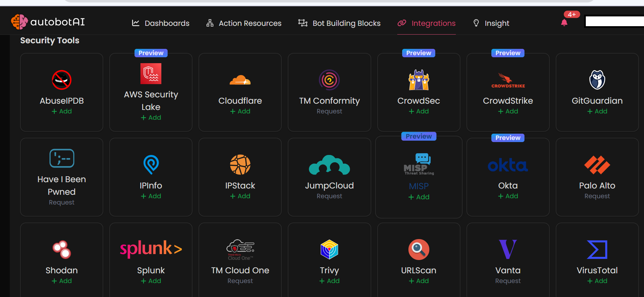
Task: Click the AWS Security Lake logo
Action: pos(151,74)
